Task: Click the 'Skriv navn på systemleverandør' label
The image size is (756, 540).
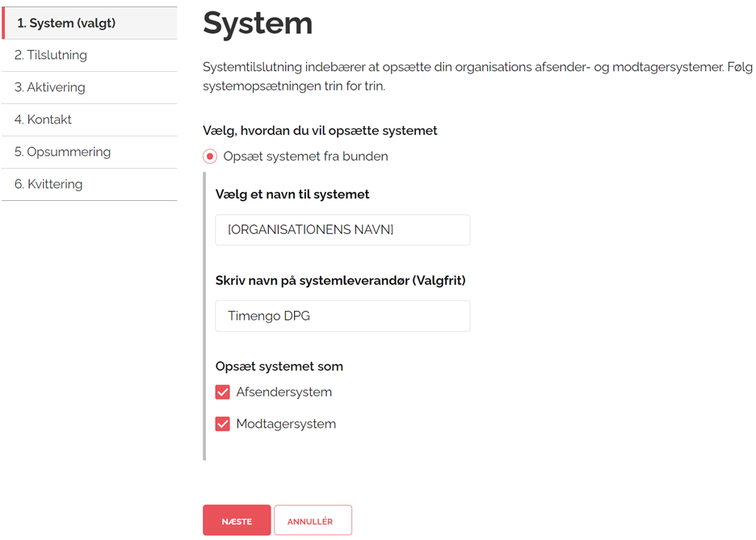Action: 340,281
